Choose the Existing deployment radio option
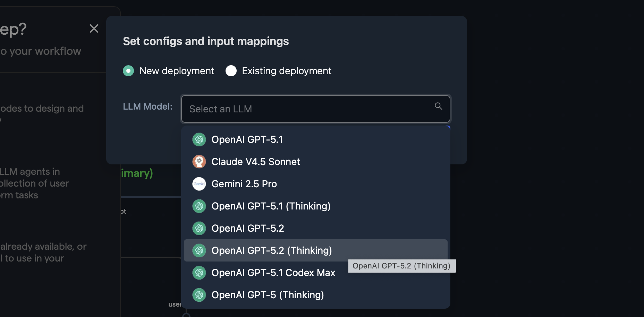 [x=231, y=71]
